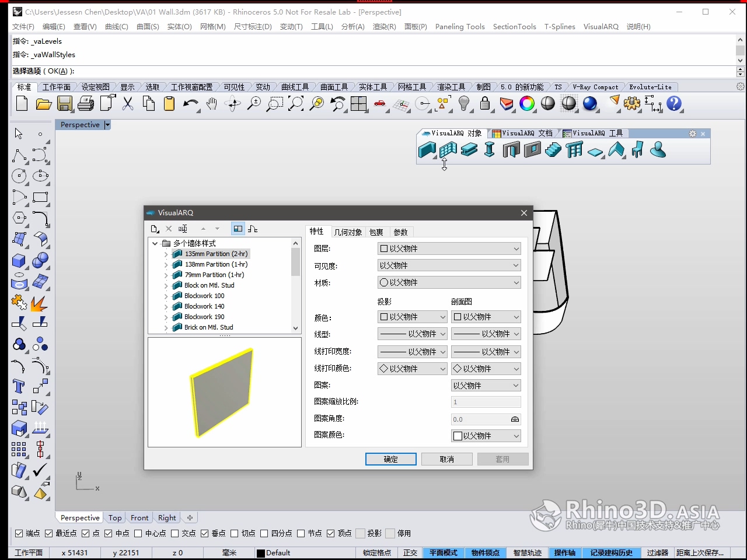Select the VisualARQ Furniture chair icon
The height and width of the screenshot is (560, 747).
tap(637, 150)
